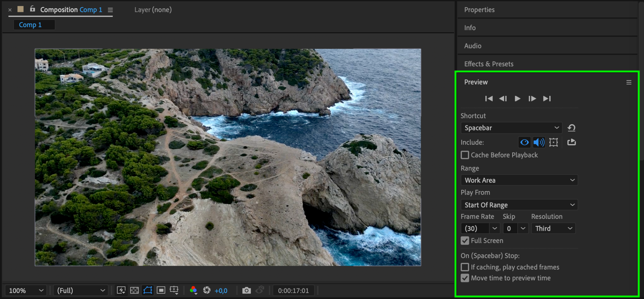Reset the preview shortcut settings icon
This screenshot has height=299, width=644.
coord(571,128)
